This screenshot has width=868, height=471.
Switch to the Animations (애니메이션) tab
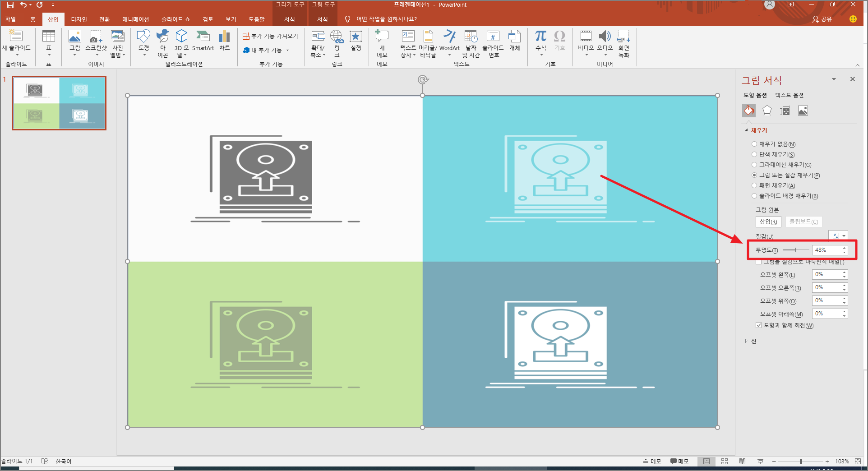point(136,19)
